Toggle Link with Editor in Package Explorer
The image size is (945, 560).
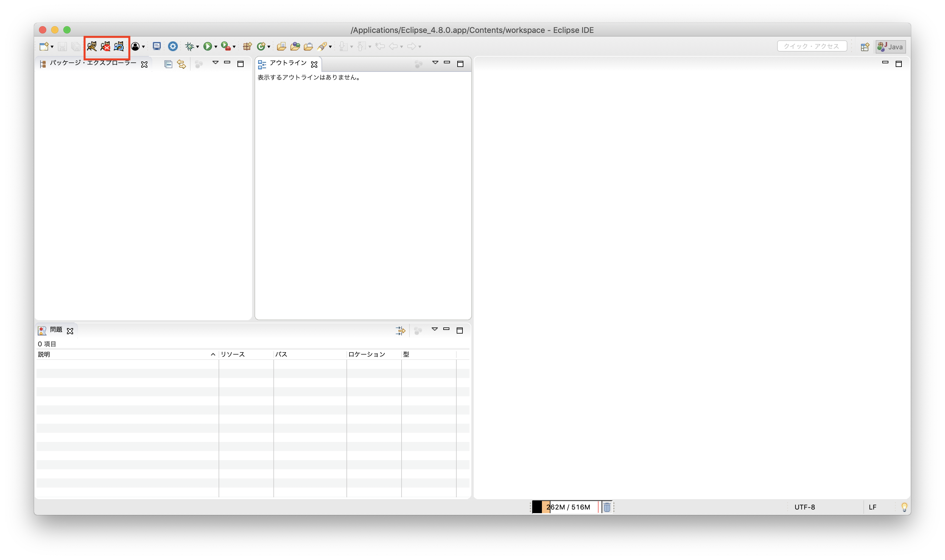coord(181,64)
